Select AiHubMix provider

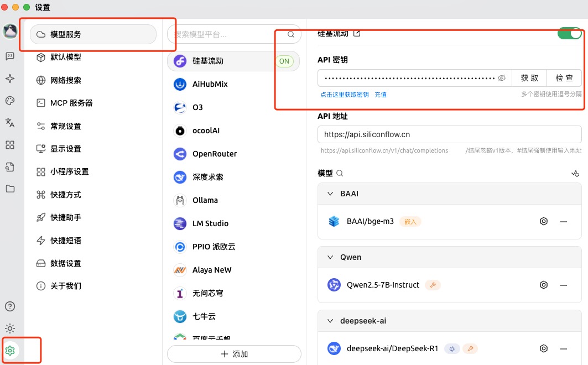click(x=233, y=84)
